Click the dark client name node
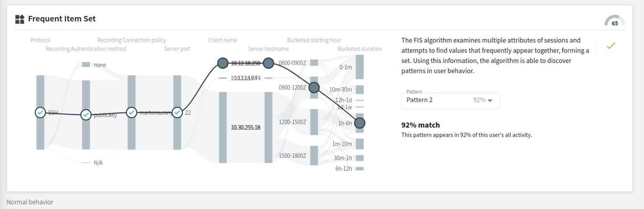 223,63
